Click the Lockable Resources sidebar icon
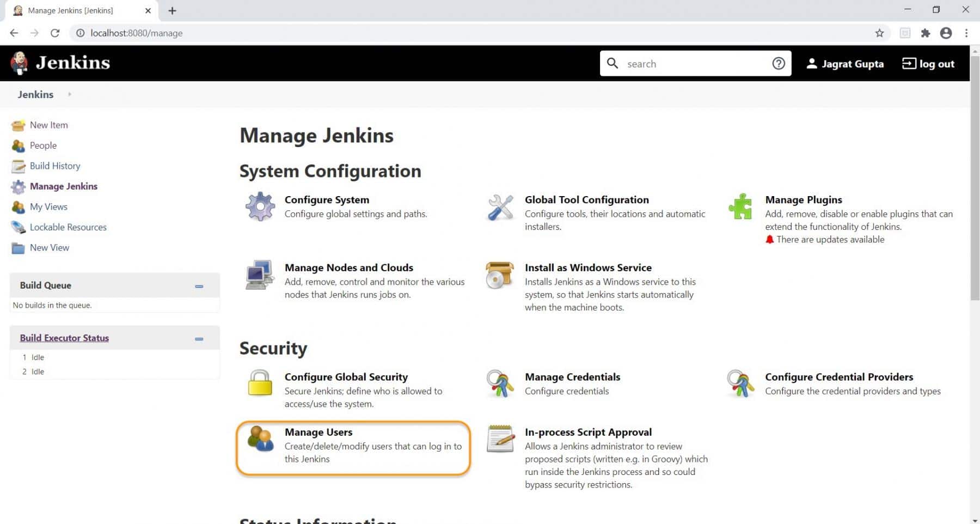The width and height of the screenshot is (980, 524). pyautogui.click(x=18, y=227)
